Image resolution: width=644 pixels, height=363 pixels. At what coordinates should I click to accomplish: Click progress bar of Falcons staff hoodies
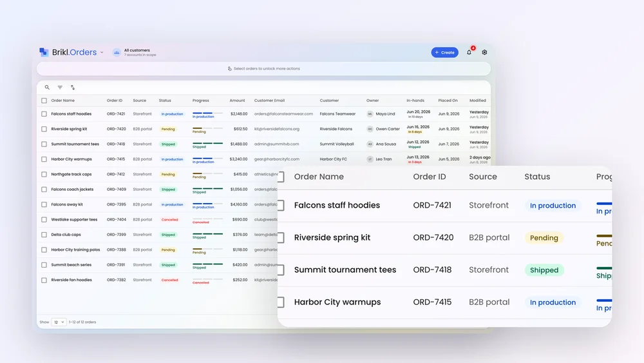click(x=207, y=113)
